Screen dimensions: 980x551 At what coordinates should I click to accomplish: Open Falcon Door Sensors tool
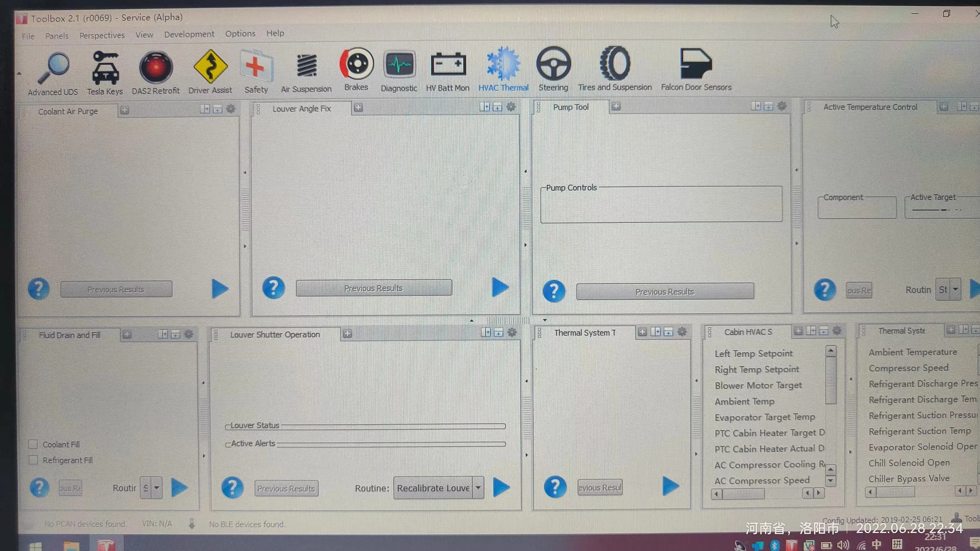696,69
